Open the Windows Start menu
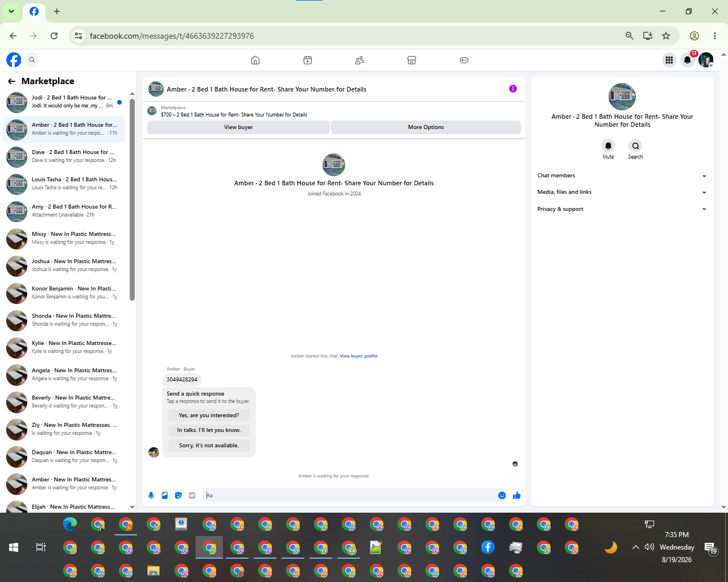 click(x=14, y=547)
